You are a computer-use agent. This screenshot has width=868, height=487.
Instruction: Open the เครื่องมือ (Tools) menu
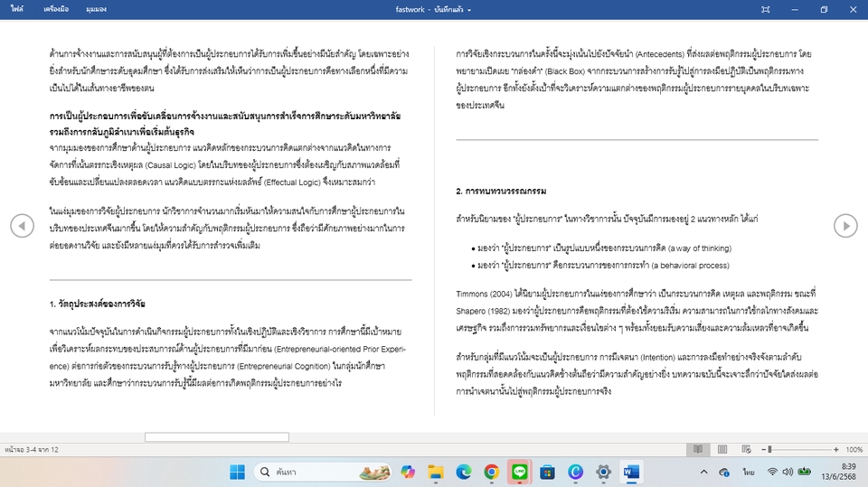(56, 9)
